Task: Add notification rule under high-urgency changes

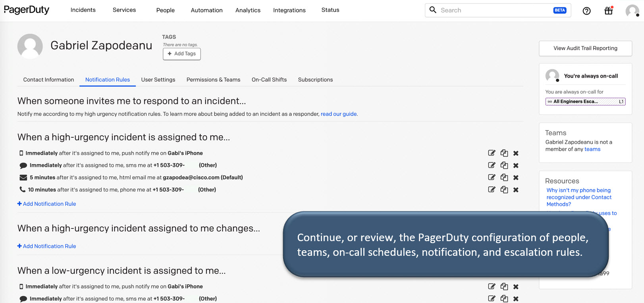Action: tap(46, 246)
